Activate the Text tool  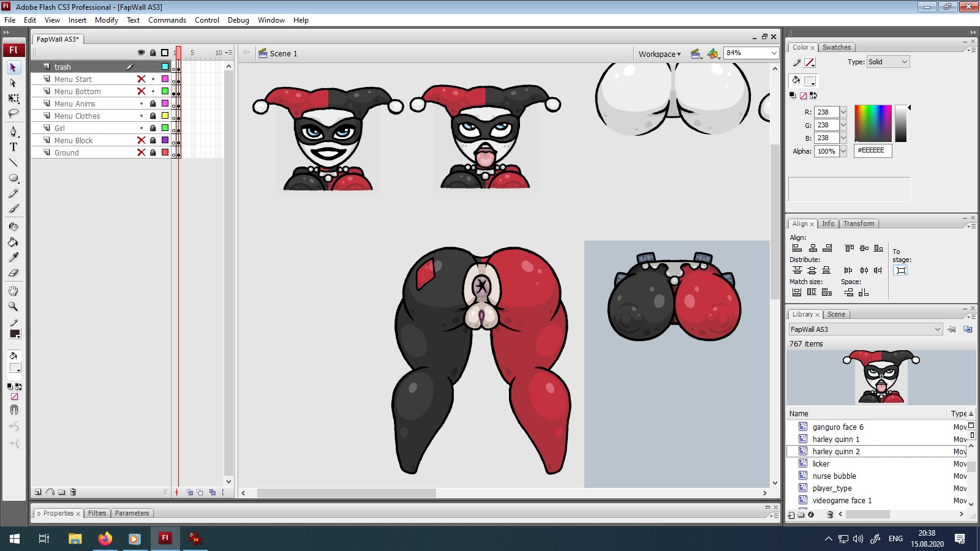[x=13, y=147]
